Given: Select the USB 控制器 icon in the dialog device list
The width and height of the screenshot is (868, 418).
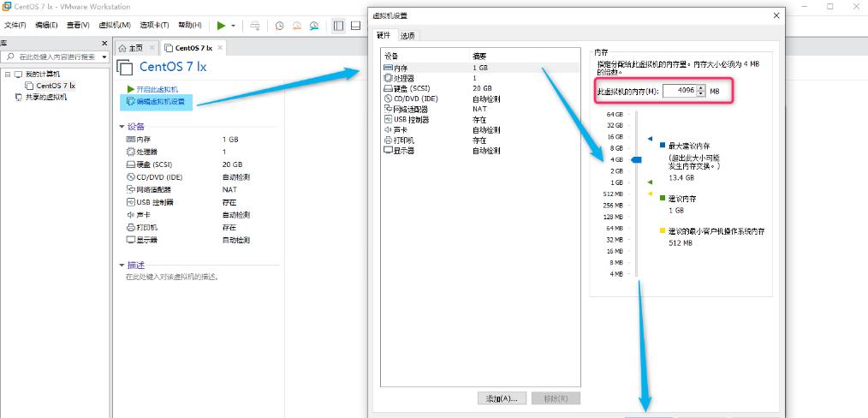Looking at the screenshot, I should (x=388, y=120).
